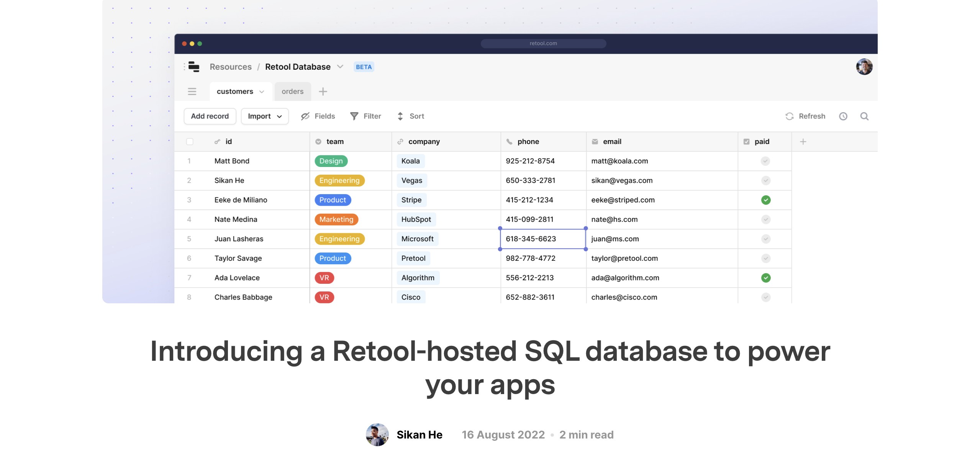Toggle paid for Charles Babbage row

click(x=765, y=297)
